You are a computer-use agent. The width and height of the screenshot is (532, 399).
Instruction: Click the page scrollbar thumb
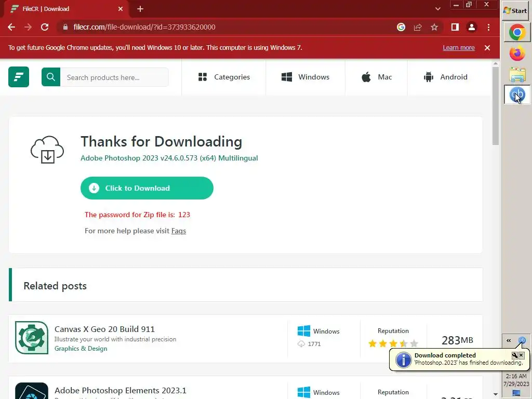(495, 106)
